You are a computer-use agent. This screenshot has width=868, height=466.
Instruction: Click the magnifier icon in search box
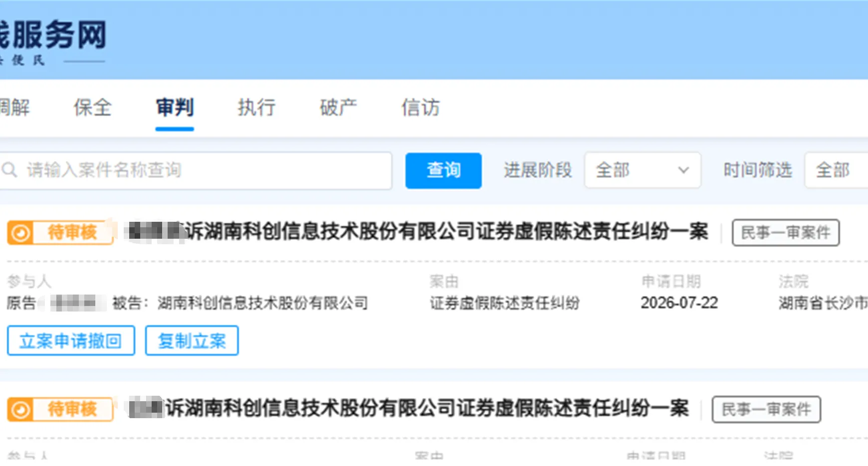(9, 170)
